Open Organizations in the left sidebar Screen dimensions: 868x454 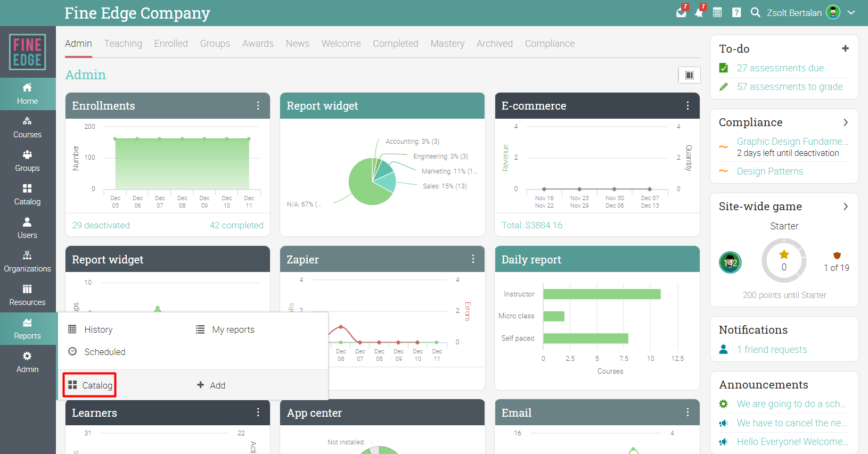[27, 261]
